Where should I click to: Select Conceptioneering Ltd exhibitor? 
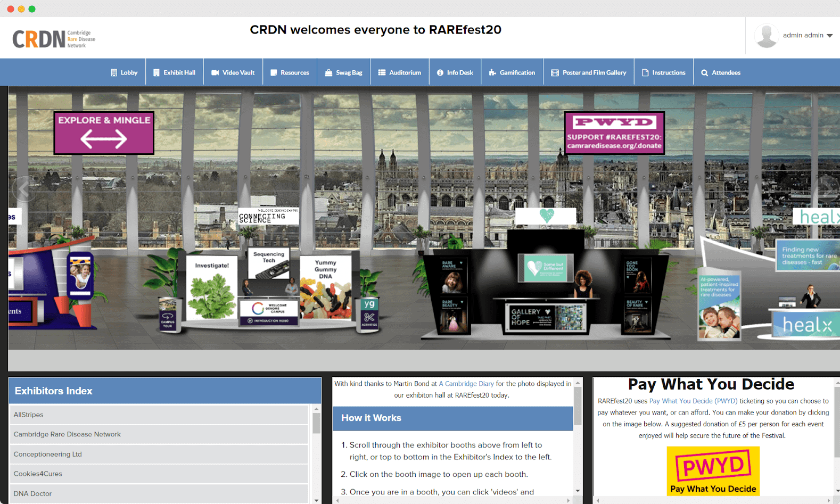point(159,454)
